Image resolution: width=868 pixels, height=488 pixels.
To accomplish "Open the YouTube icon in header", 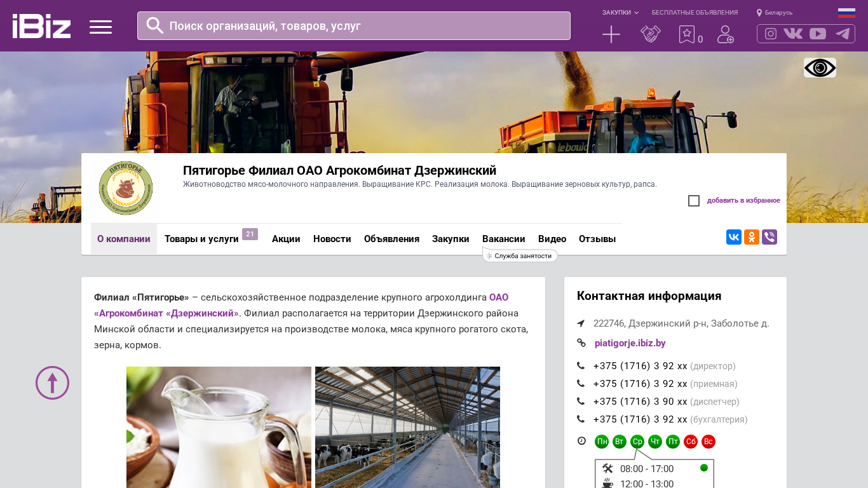I will pyautogui.click(x=818, y=34).
